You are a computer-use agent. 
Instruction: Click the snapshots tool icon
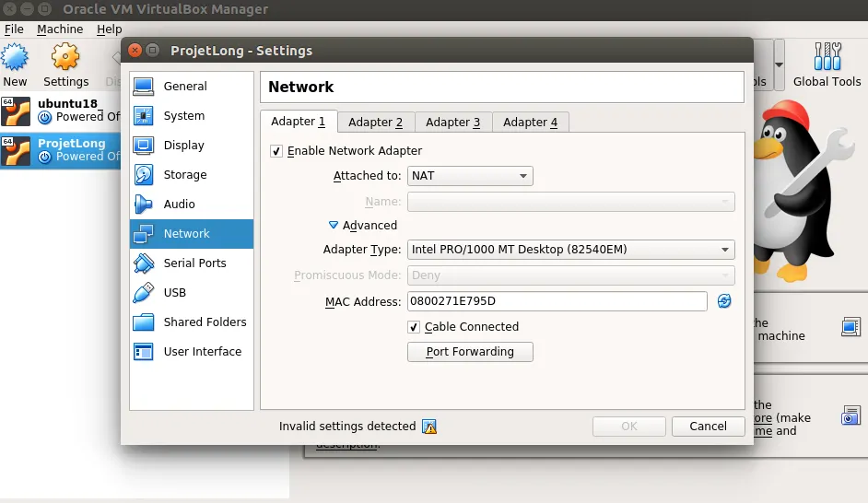coord(850,415)
